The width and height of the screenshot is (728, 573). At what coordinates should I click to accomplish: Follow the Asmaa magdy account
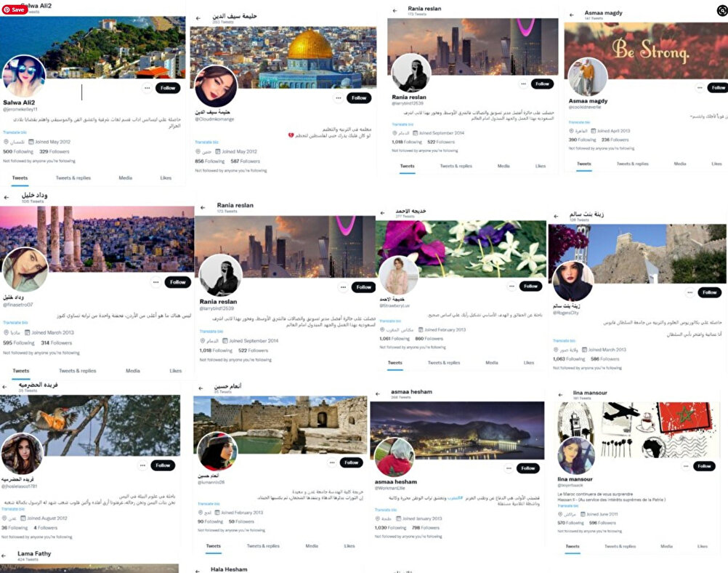click(x=718, y=87)
